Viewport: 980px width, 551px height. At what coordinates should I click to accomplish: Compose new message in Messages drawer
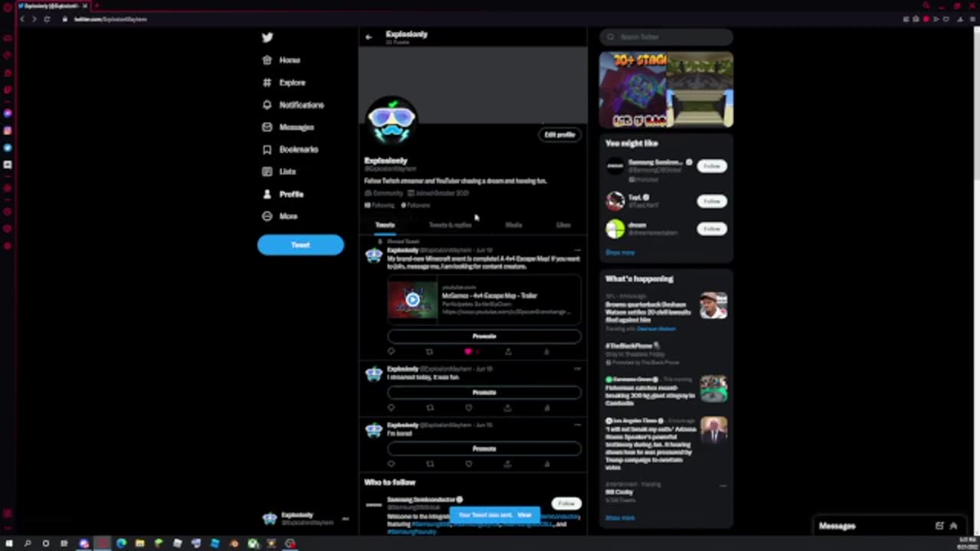point(939,526)
